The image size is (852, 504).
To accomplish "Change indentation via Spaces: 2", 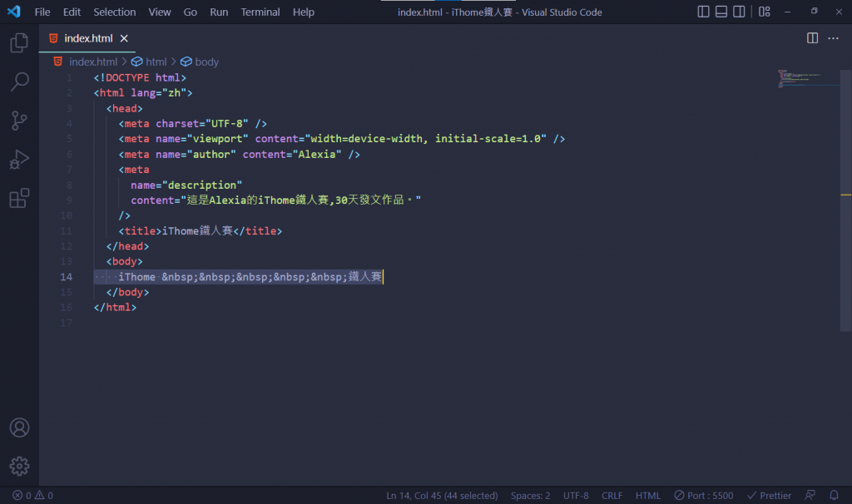I will click(530, 496).
